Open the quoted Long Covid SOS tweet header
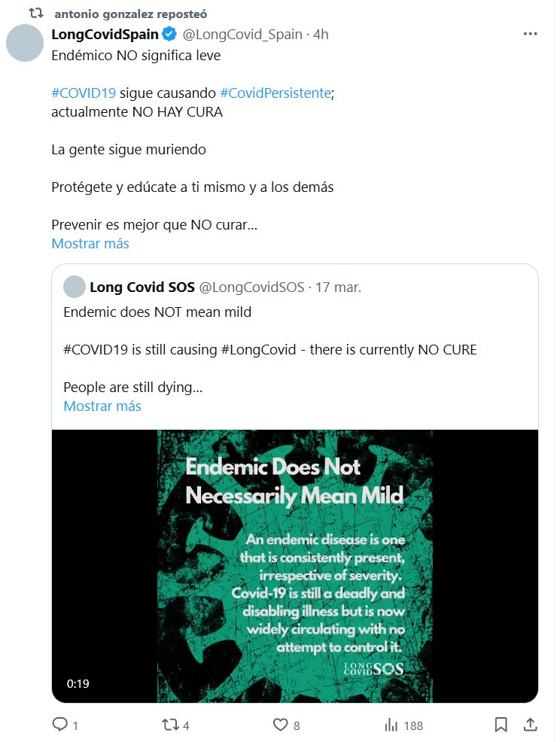 141,287
